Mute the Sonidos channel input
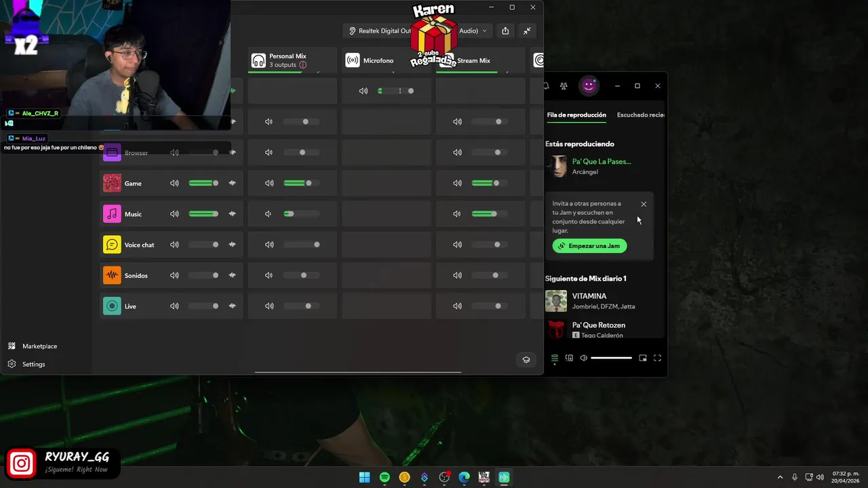Screen dimensions: 868x488 tap(174, 275)
